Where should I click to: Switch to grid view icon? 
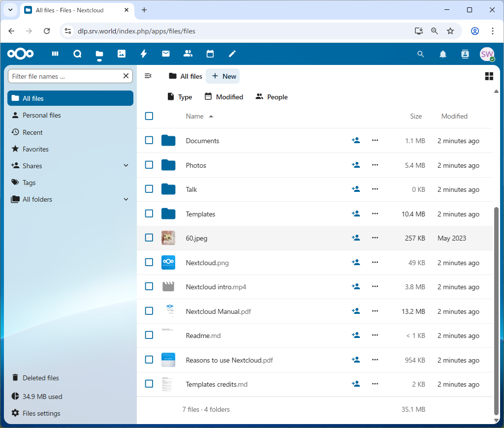(489, 76)
